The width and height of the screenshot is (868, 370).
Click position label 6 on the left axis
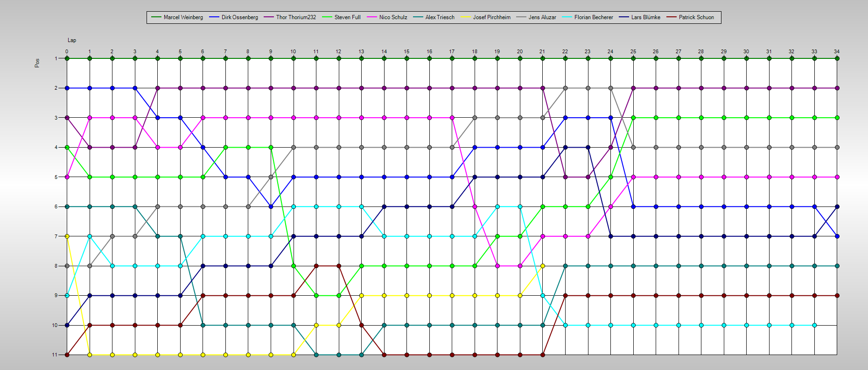(56, 206)
